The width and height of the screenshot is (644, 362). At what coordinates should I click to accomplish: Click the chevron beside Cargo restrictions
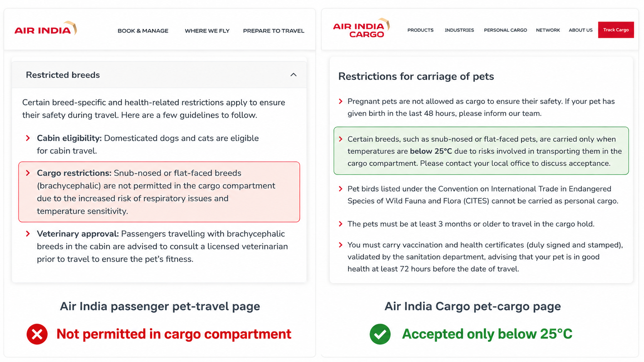[28, 173]
